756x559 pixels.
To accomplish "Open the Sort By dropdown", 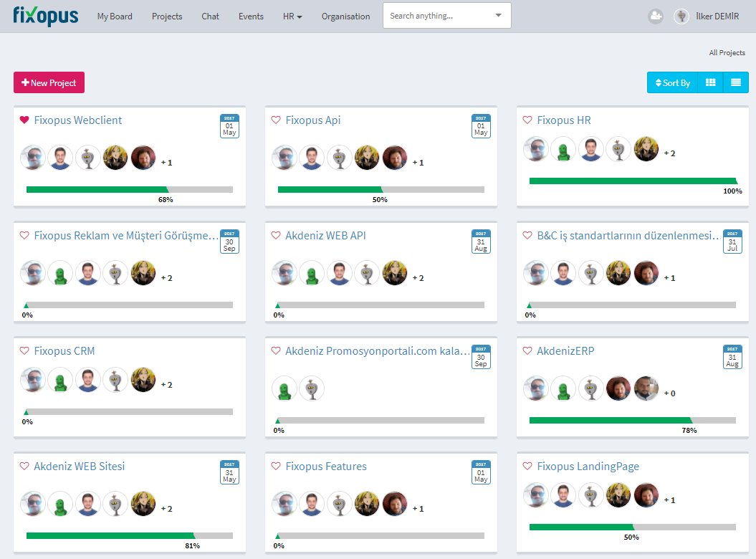I will pos(673,82).
